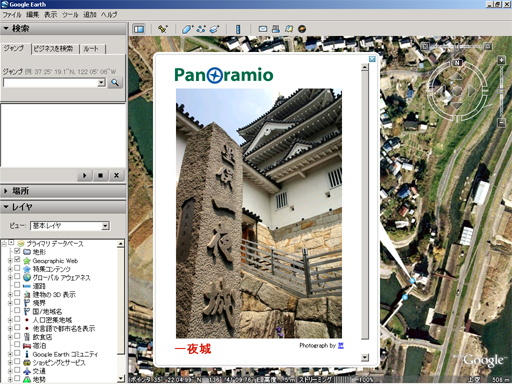
Task: Open the ファイル menu
Action: pos(12,15)
